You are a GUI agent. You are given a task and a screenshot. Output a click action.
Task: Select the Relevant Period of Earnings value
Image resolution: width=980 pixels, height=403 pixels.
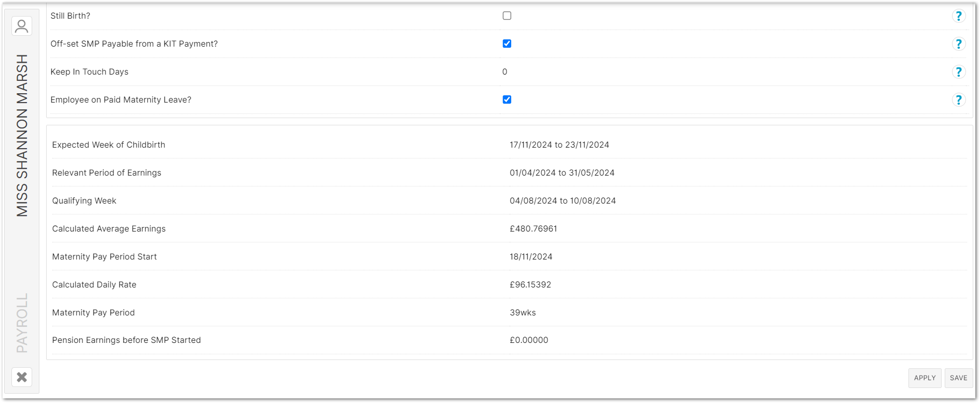pos(562,173)
